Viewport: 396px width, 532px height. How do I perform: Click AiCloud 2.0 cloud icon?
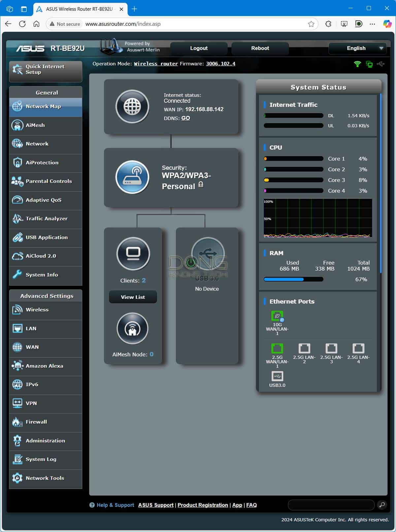point(17,256)
